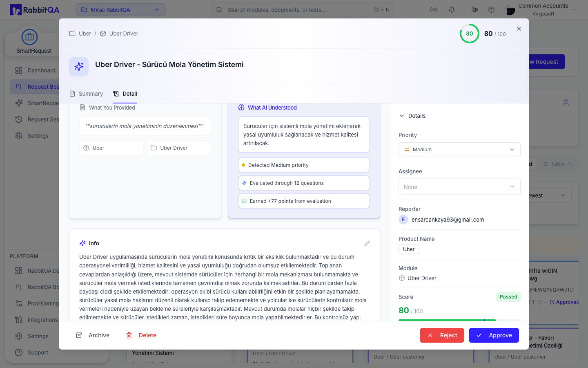The width and height of the screenshot is (588, 368).
Task: Open the platform Settings gear icon
Action: pos(19,336)
